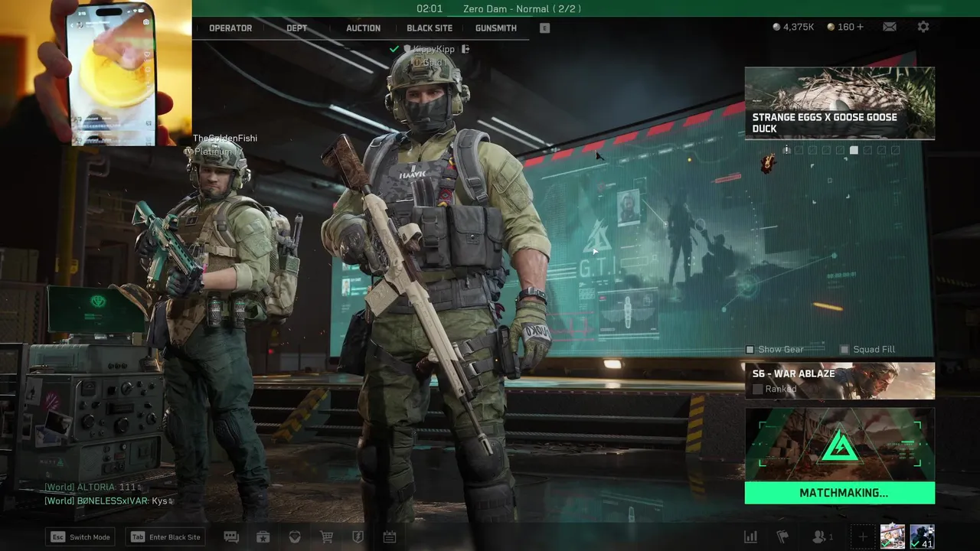Click the lightning shield icon in bottom bar
This screenshot has width=980, height=551.
tap(358, 537)
